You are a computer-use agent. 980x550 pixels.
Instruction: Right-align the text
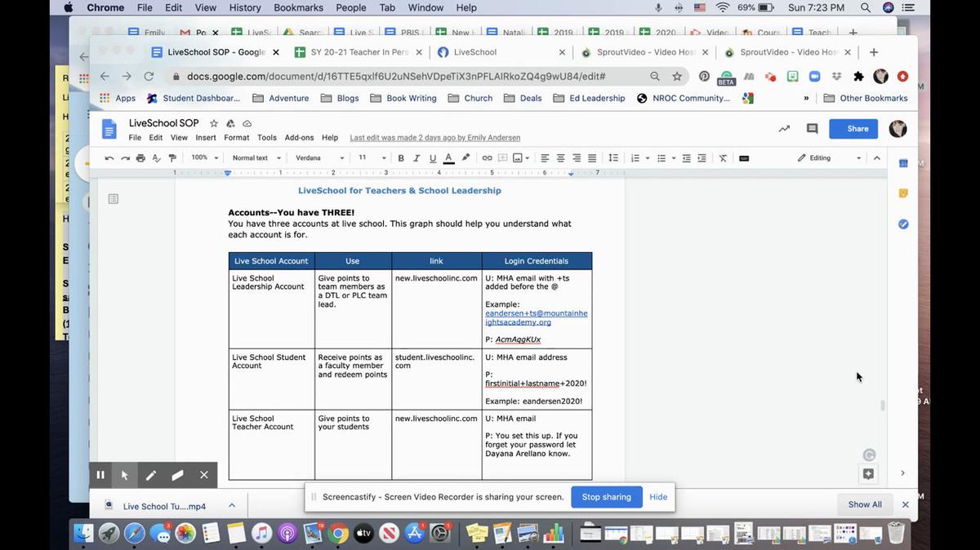tap(577, 158)
